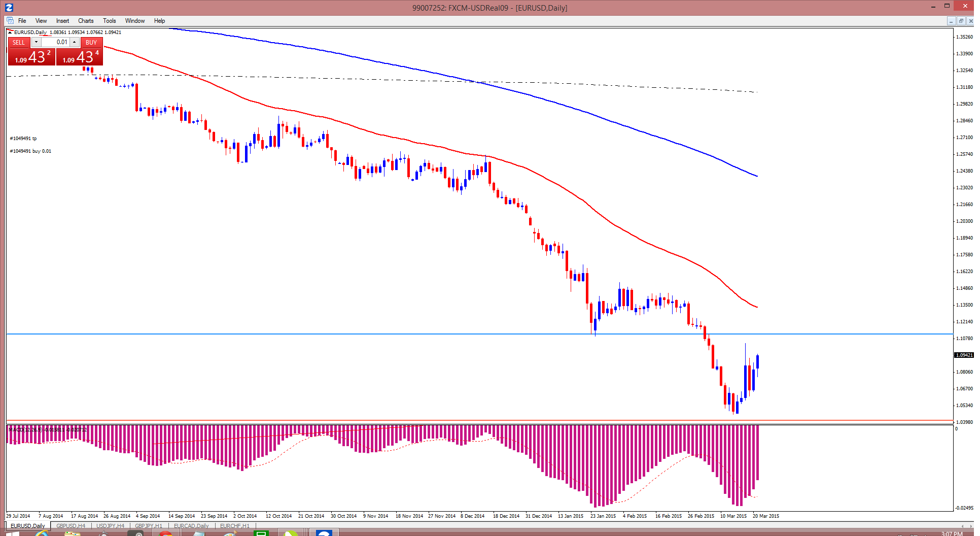The height and width of the screenshot is (536, 980).
Task: Increase the lot volume with the up arrow
Action: point(75,42)
